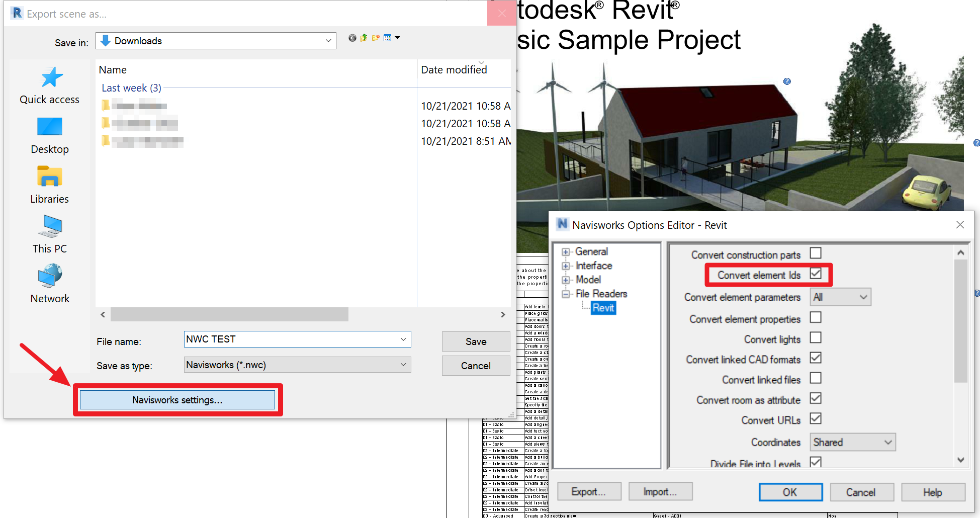Expand the Model tree node

click(x=566, y=280)
